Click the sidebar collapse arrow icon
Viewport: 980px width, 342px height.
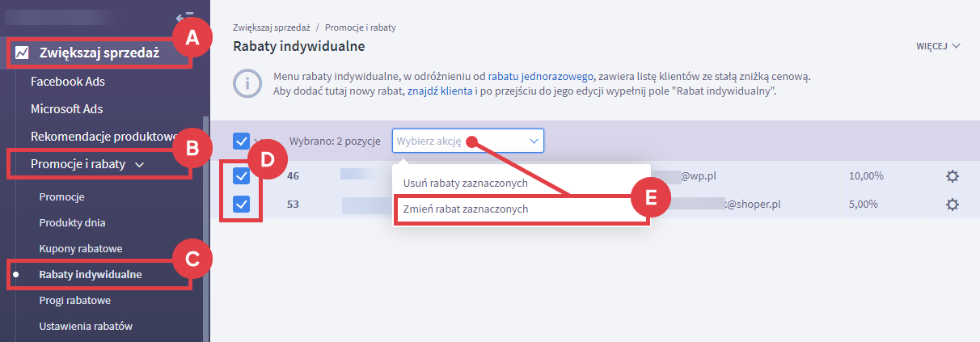click(184, 17)
